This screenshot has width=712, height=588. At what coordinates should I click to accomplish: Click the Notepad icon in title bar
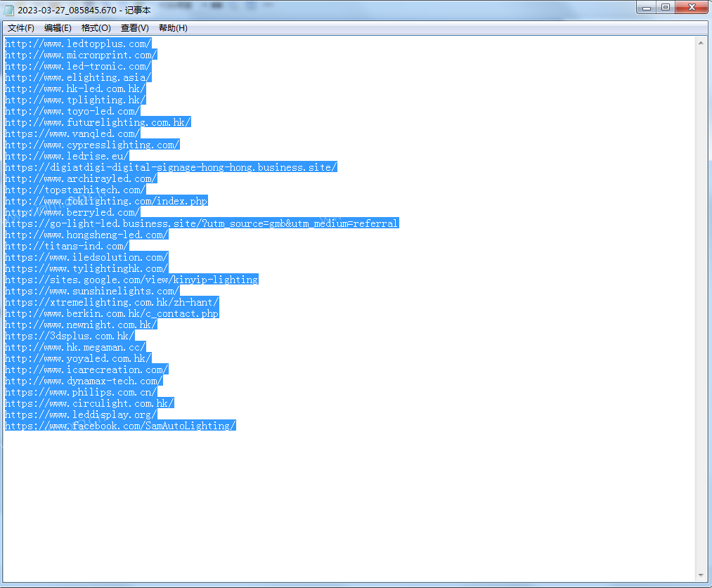[9, 10]
